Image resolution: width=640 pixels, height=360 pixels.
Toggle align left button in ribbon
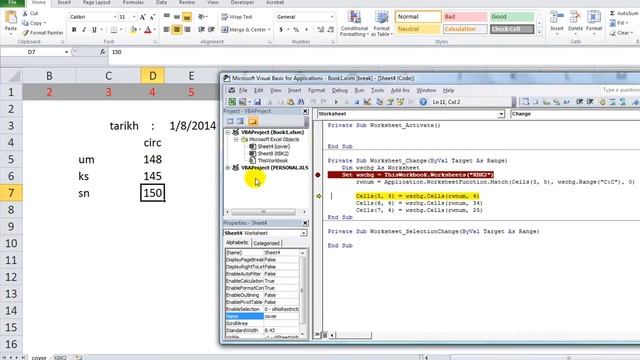(x=167, y=30)
